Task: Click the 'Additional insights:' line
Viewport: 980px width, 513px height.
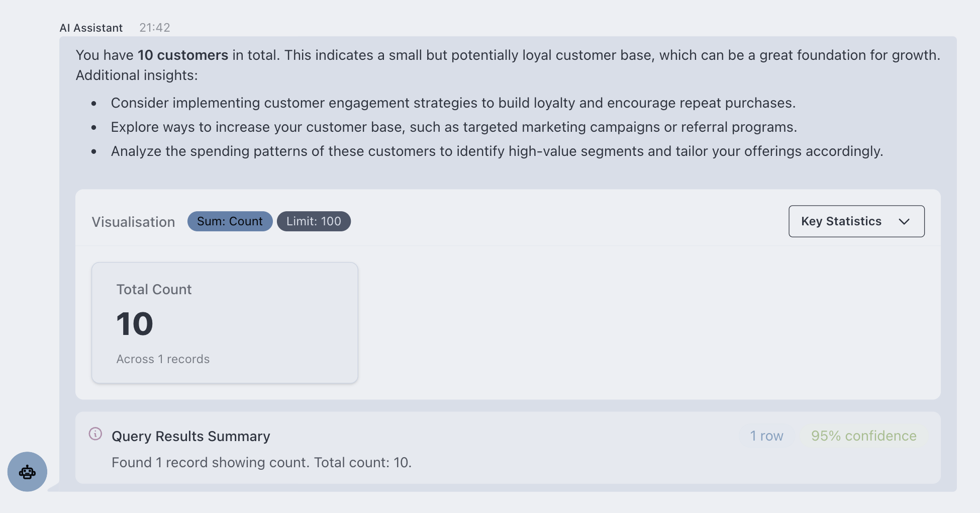Action: click(137, 75)
